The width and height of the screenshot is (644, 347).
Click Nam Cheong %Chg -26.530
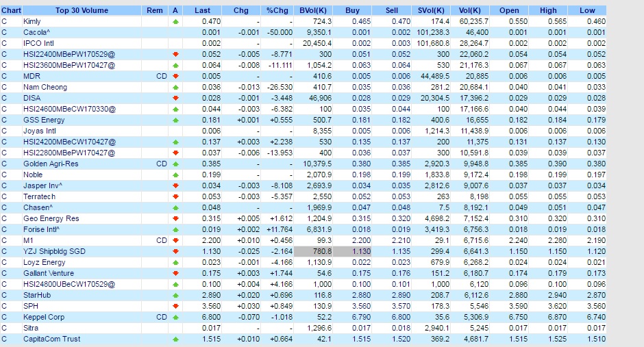pos(278,87)
